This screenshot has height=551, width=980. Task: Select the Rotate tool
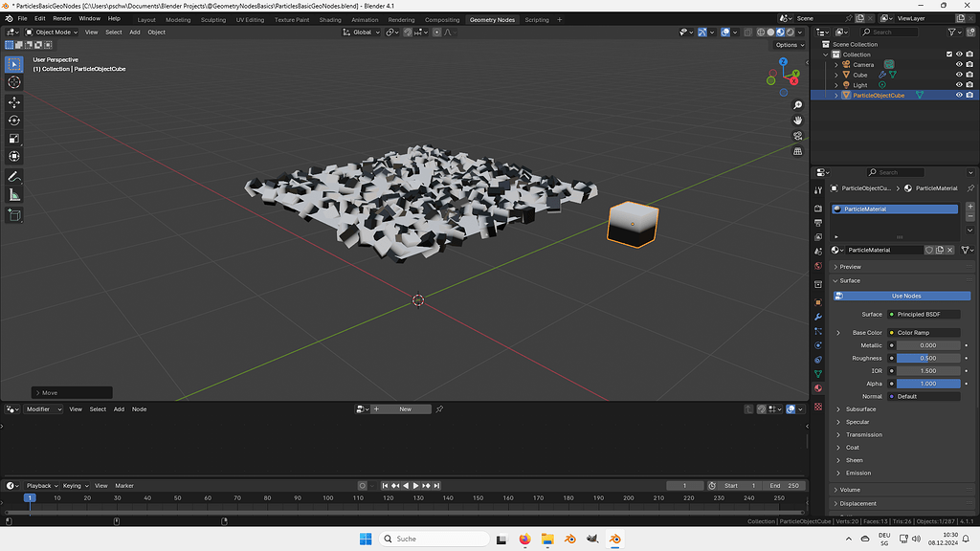(x=13, y=120)
